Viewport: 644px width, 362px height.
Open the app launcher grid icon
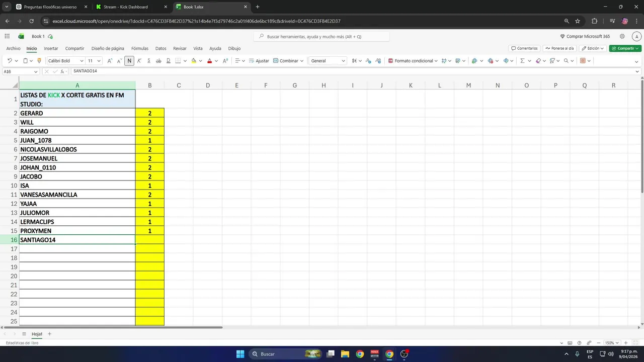point(7,36)
